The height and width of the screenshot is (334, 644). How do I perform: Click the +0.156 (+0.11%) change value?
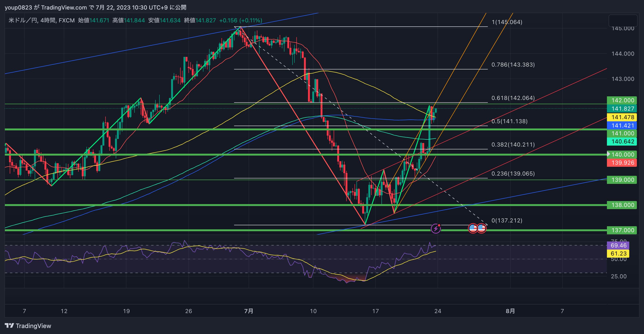(240, 20)
